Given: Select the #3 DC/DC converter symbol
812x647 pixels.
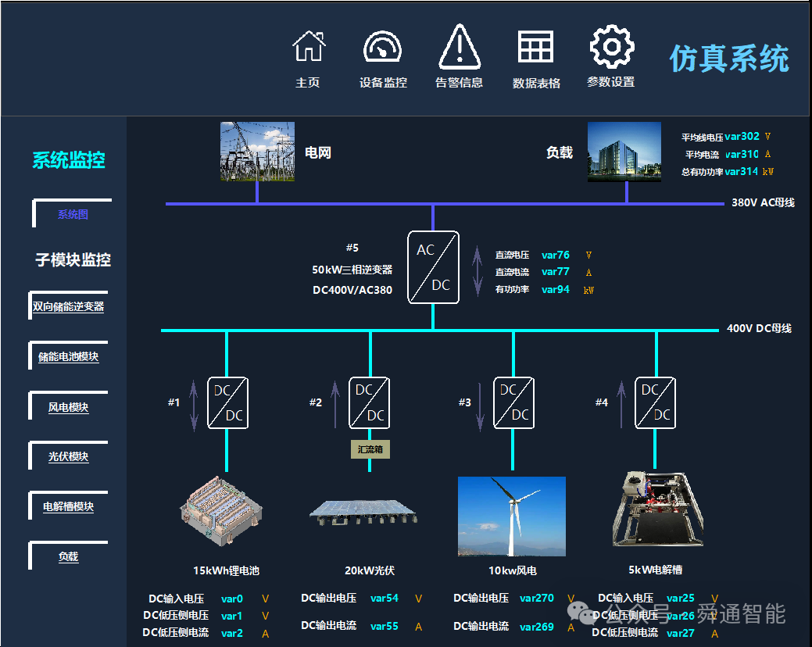Looking at the screenshot, I should (x=513, y=402).
